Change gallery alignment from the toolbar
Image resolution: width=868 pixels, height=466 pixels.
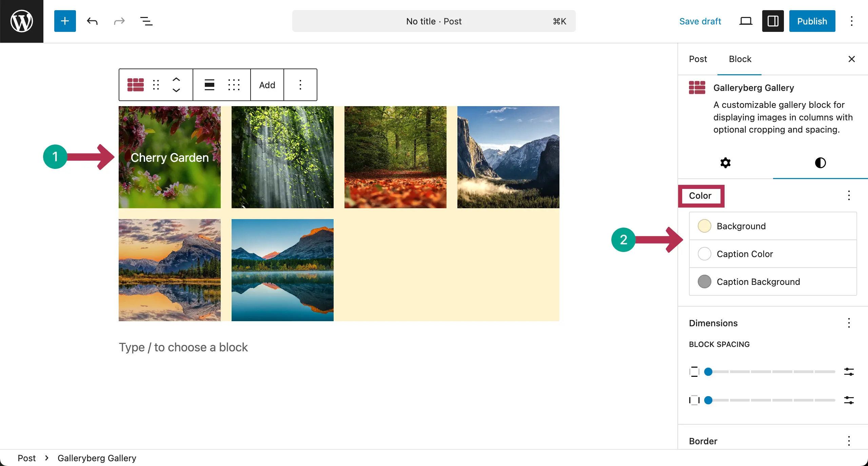209,85
